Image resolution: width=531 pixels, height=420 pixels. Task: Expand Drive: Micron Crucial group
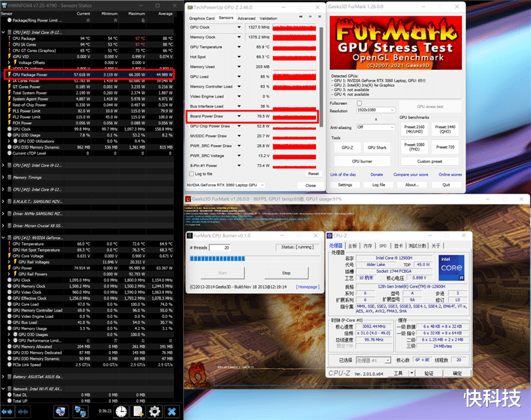tap(3, 226)
